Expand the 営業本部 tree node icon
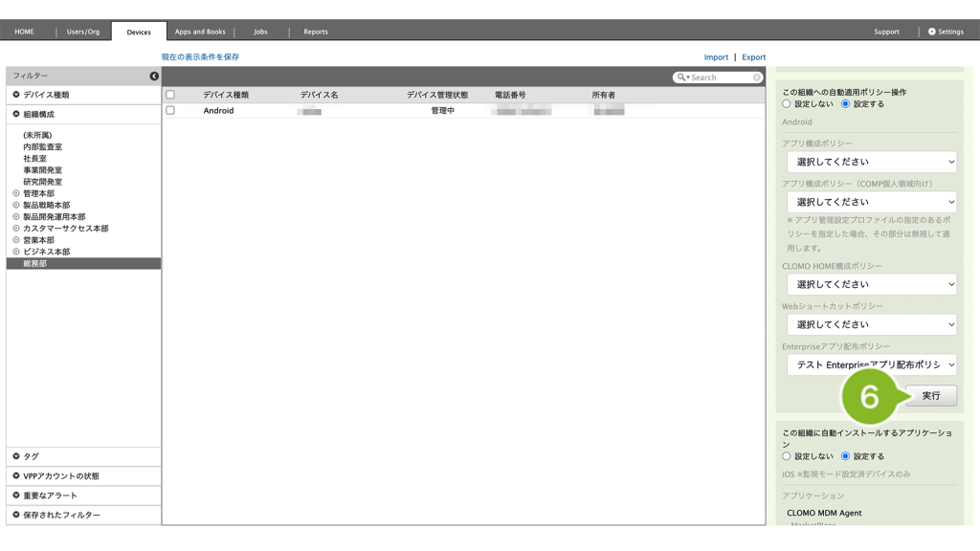The width and height of the screenshot is (980, 551). [16, 240]
